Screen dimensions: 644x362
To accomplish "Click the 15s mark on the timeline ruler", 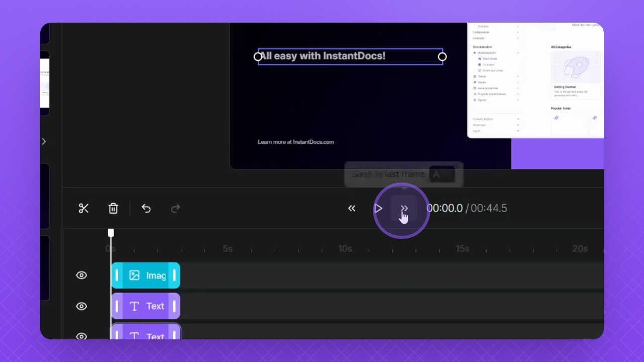I will [463, 249].
